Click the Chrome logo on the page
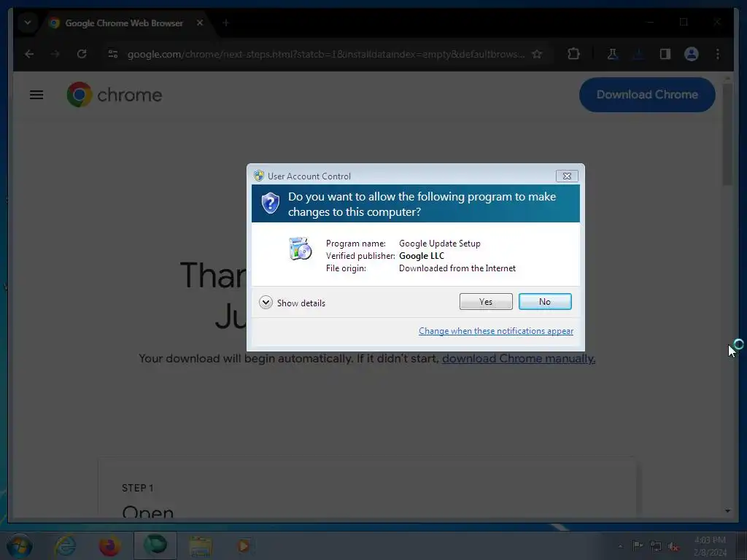Screen dimensions: 747x560 tap(115, 95)
